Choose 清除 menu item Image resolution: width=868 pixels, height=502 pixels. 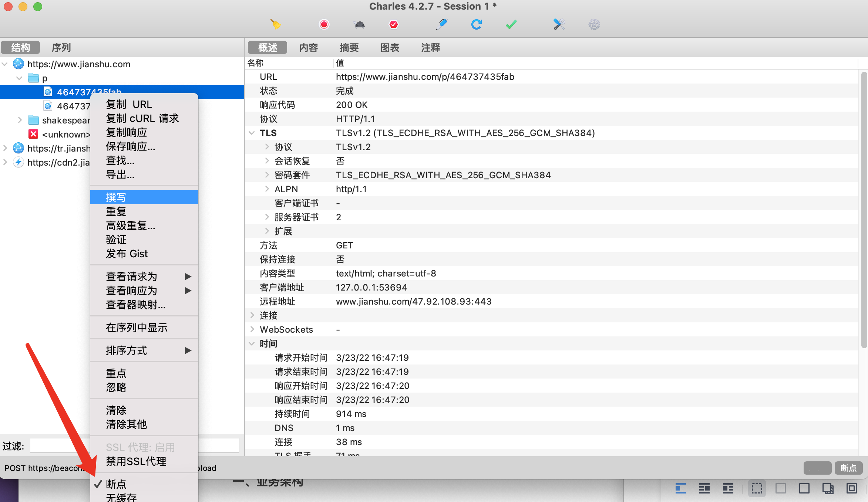[144, 410]
